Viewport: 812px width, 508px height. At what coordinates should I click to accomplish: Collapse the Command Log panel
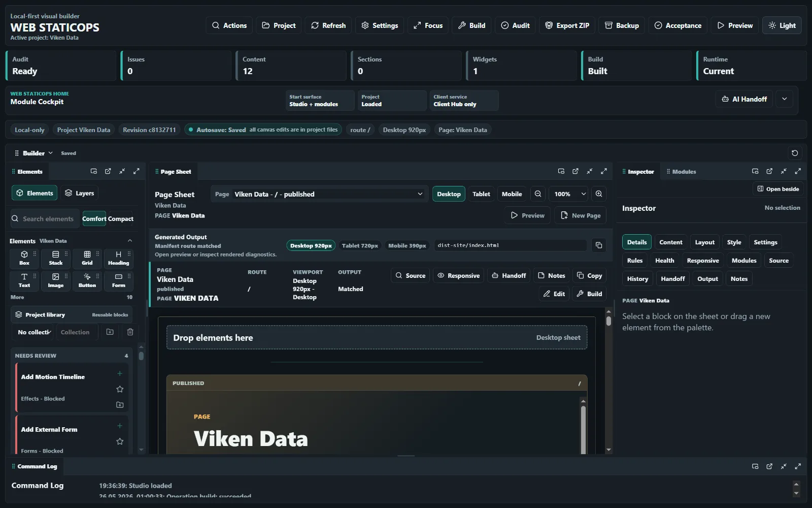point(784,466)
